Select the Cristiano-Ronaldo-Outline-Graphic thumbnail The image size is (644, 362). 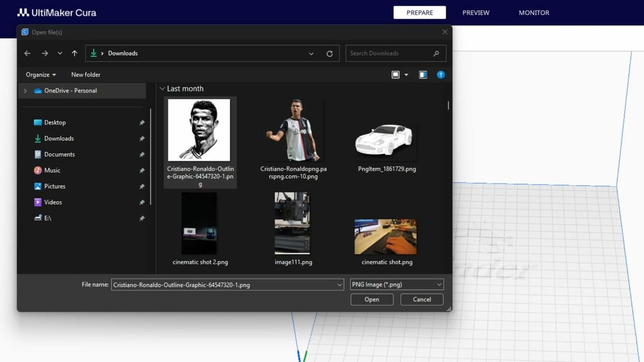tap(199, 130)
